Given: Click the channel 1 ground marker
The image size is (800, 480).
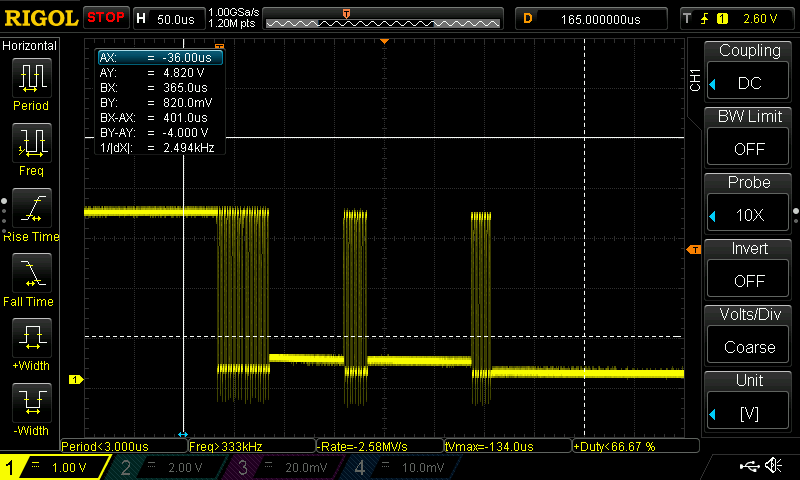Looking at the screenshot, I should point(76,379).
